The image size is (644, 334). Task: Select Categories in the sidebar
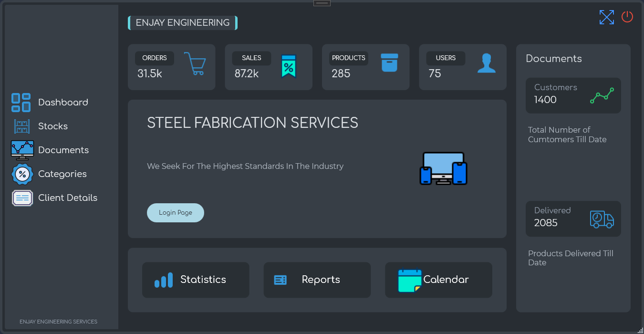tap(62, 174)
